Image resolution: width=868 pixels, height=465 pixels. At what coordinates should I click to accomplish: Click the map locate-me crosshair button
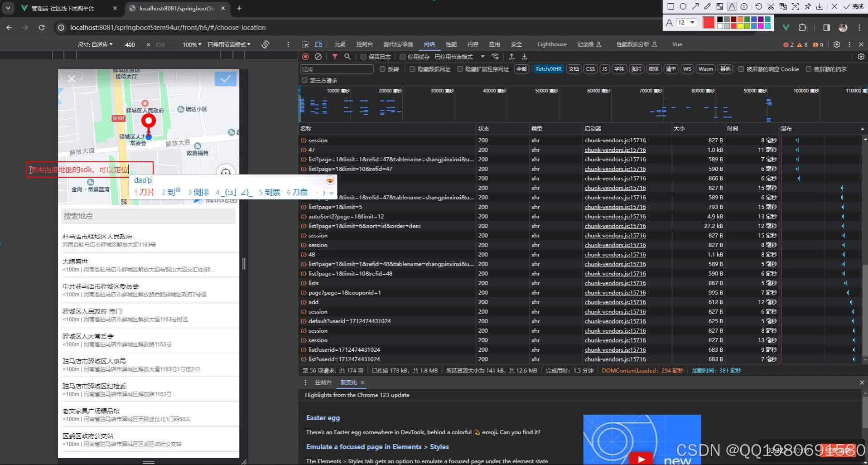[226, 172]
